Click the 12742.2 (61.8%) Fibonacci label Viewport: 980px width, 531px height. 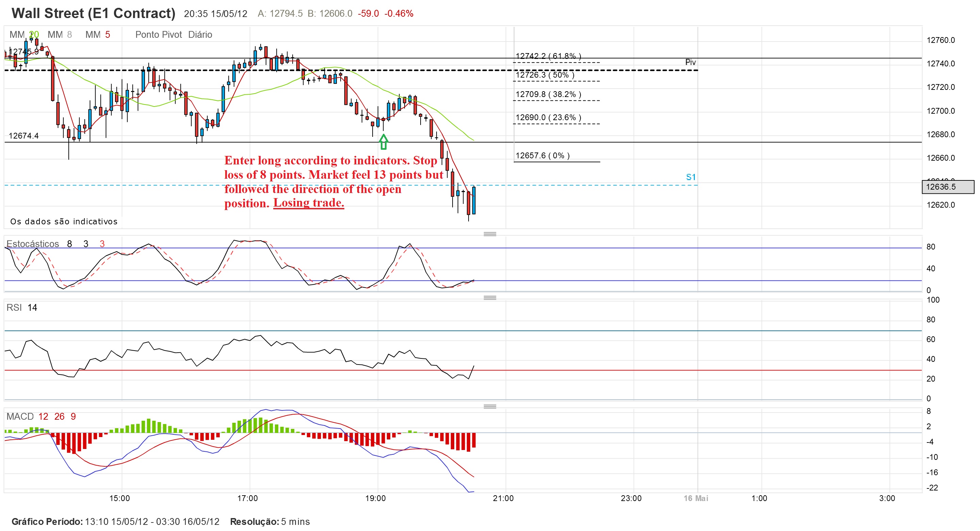click(548, 56)
